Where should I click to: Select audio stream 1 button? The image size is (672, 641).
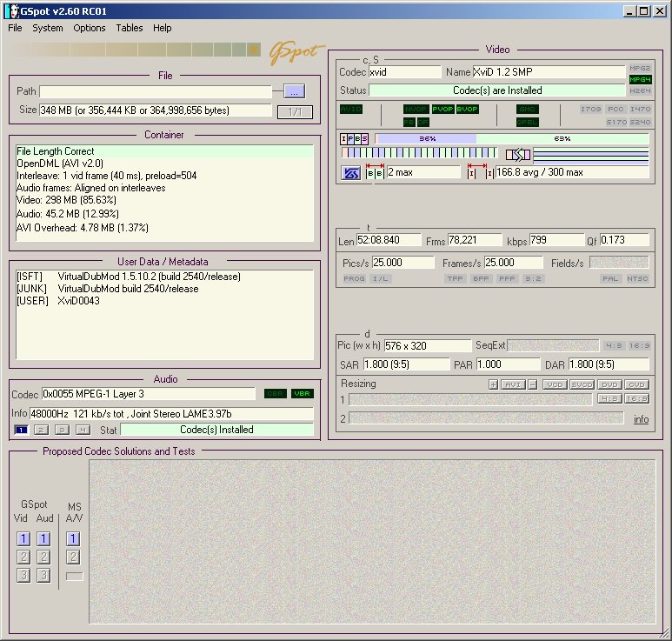tap(22, 430)
